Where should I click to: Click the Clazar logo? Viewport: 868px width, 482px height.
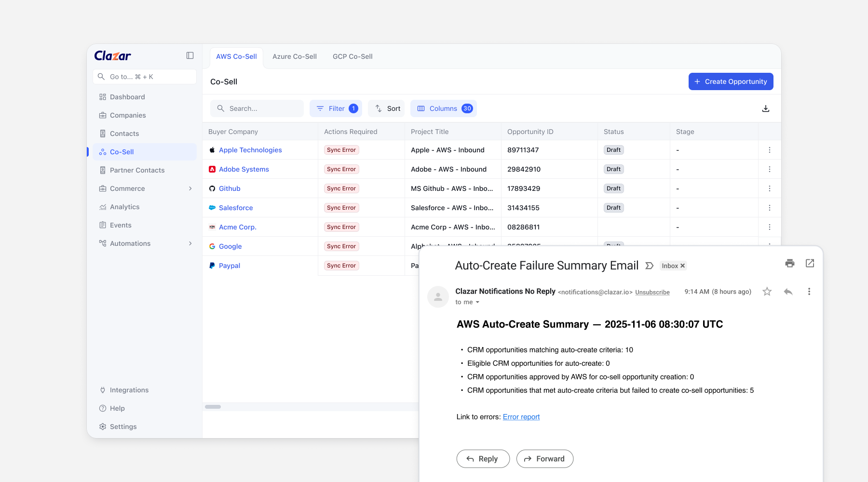point(113,56)
